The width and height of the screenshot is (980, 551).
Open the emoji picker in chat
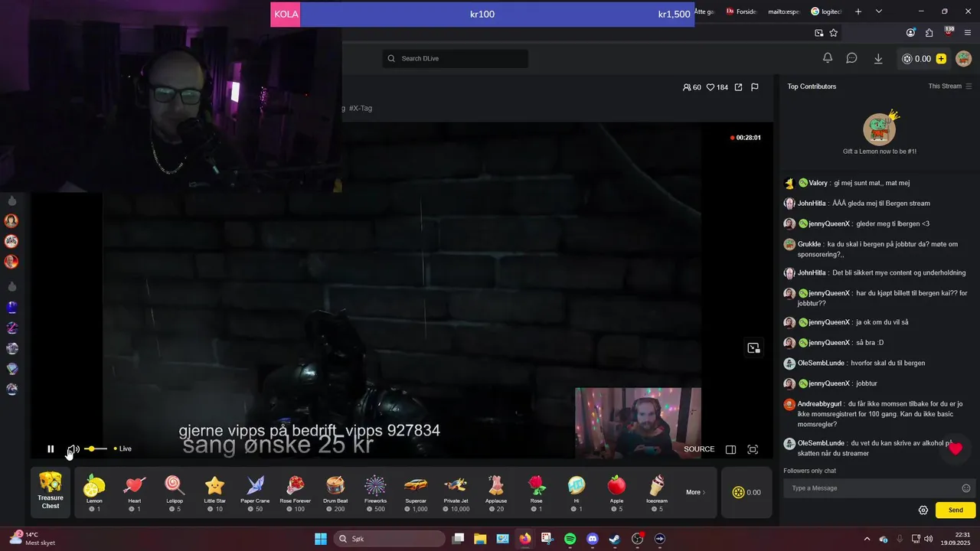[966, 488]
